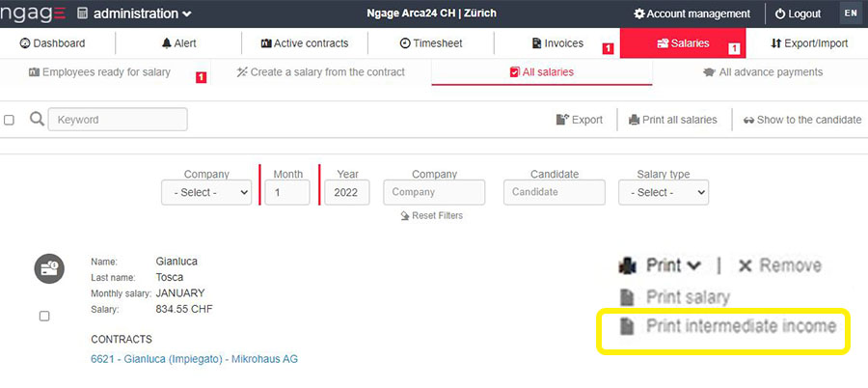Click the Show to the candidate glasses icon

(x=748, y=120)
